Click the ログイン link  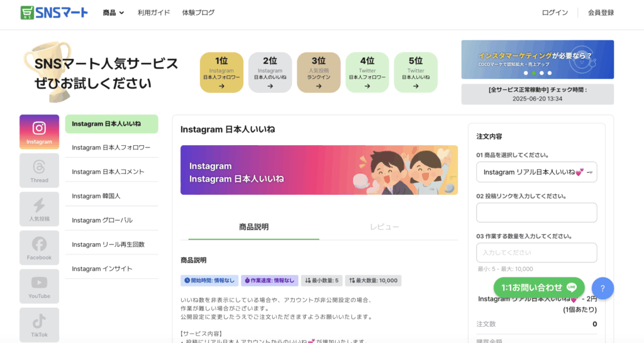coord(555,13)
